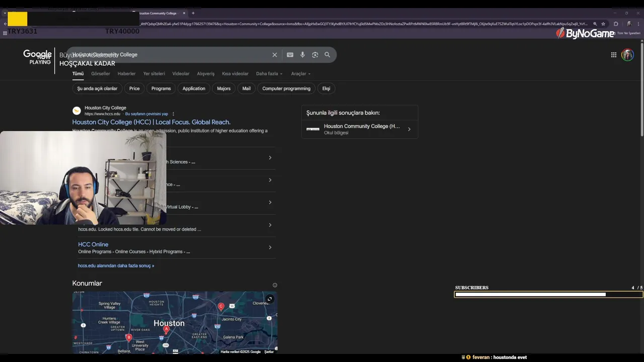Open the Chrome three-dot menu

coord(638,24)
